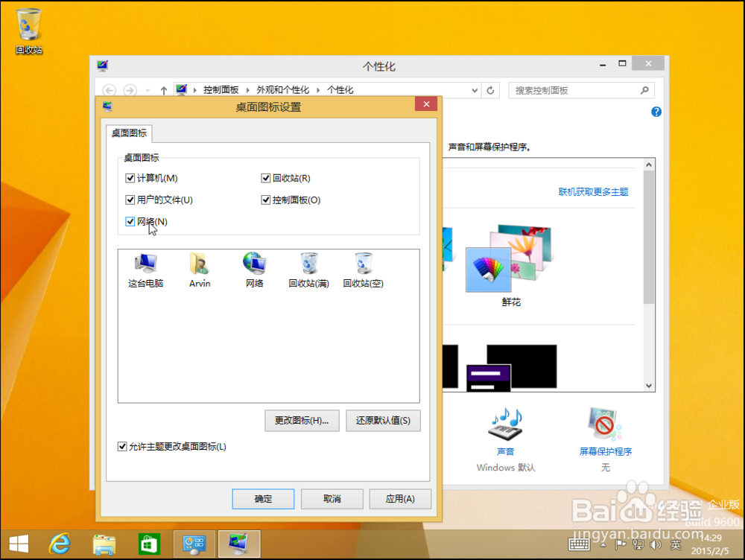Select the 回收站(满) icon
745x560 pixels.
[308, 268]
